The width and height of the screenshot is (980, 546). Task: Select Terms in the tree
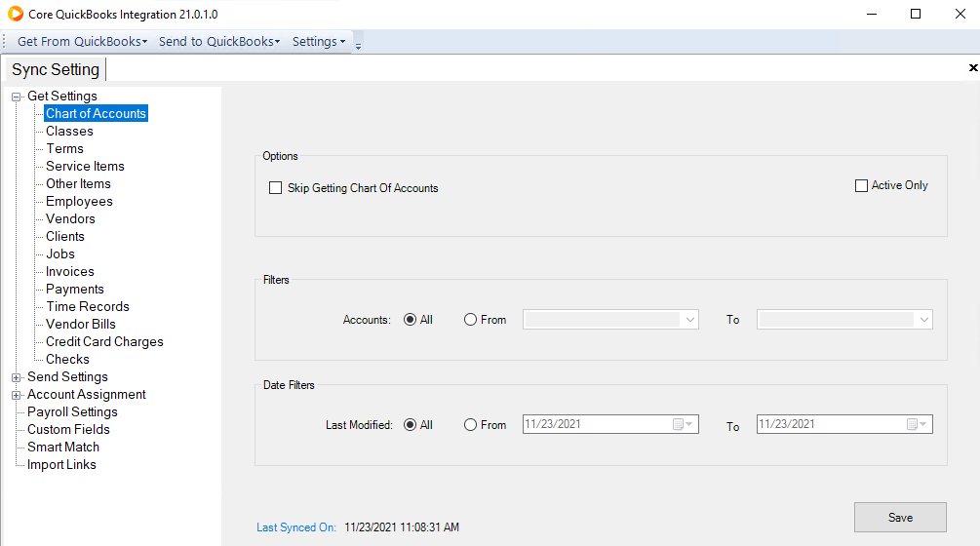pyautogui.click(x=64, y=148)
